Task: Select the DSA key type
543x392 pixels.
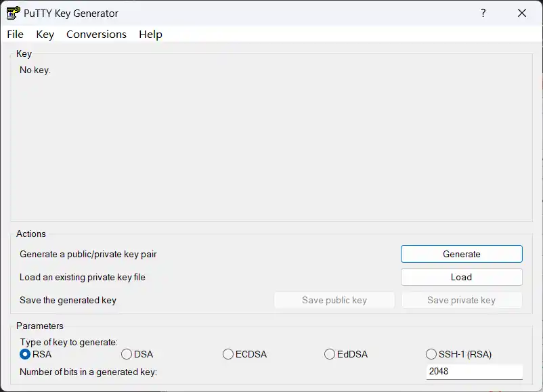Action: click(137, 354)
